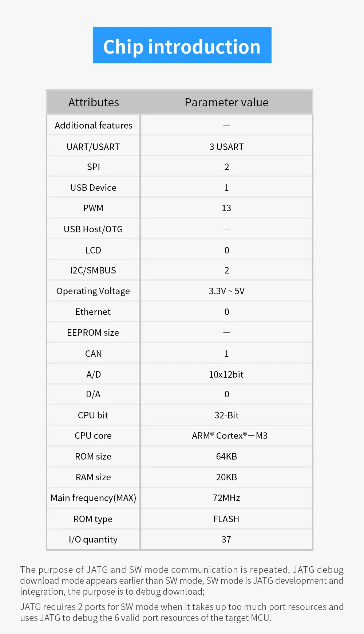Screen dimensions: 364x634
Task: Click the EEPROM size label
Action: pyautogui.click(x=93, y=332)
